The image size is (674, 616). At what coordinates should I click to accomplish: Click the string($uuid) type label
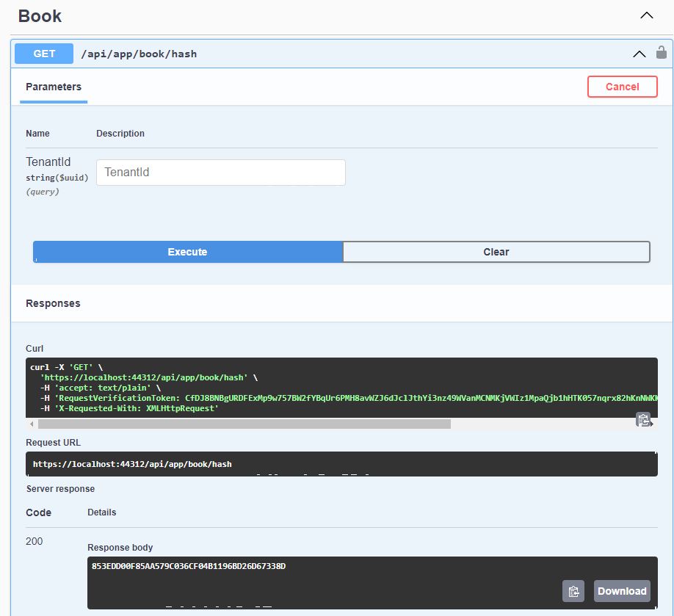click(x=57, y=178)
